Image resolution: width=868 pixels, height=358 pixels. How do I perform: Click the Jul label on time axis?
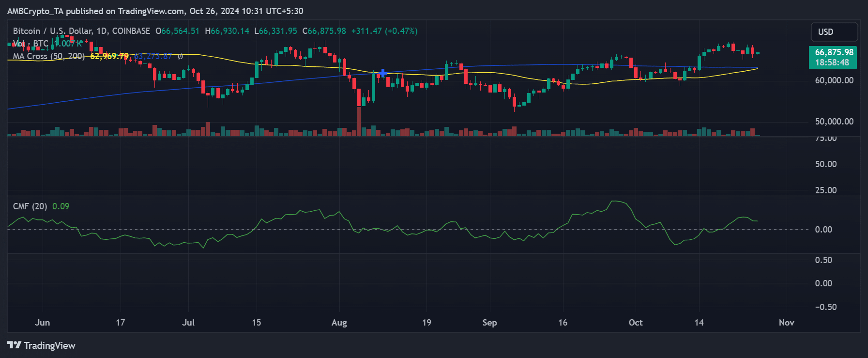click(x=188, y=323)
